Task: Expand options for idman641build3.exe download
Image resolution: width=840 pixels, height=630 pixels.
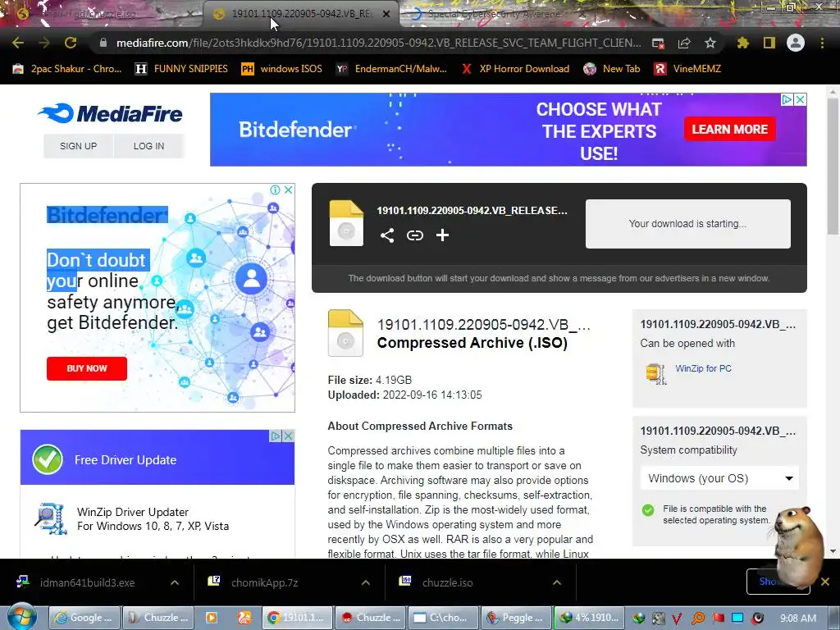Action: point(175,582)
